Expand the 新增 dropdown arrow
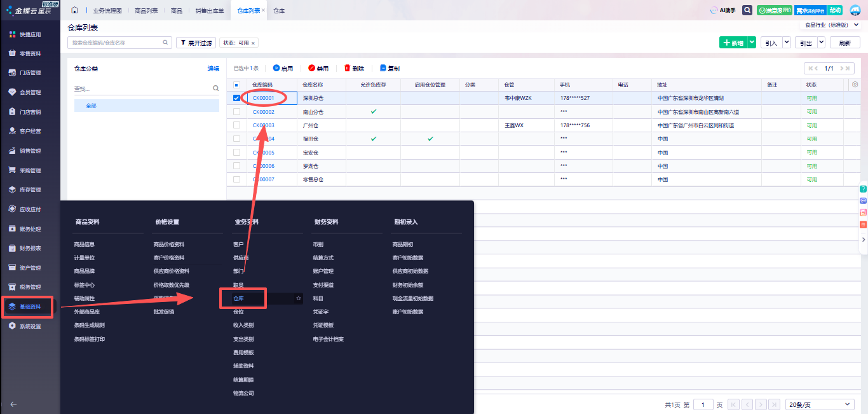Image resolution: width=868 pixels, height=414 pixels. 752,43
